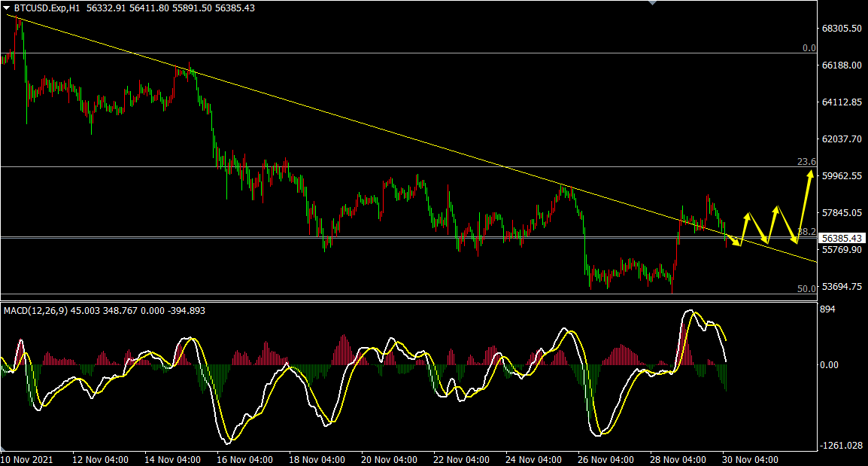Open the dropdown arrow beside BTCUSD.Exp,H1
Screen dimensions: 868x466
click(x=6, y=8)
